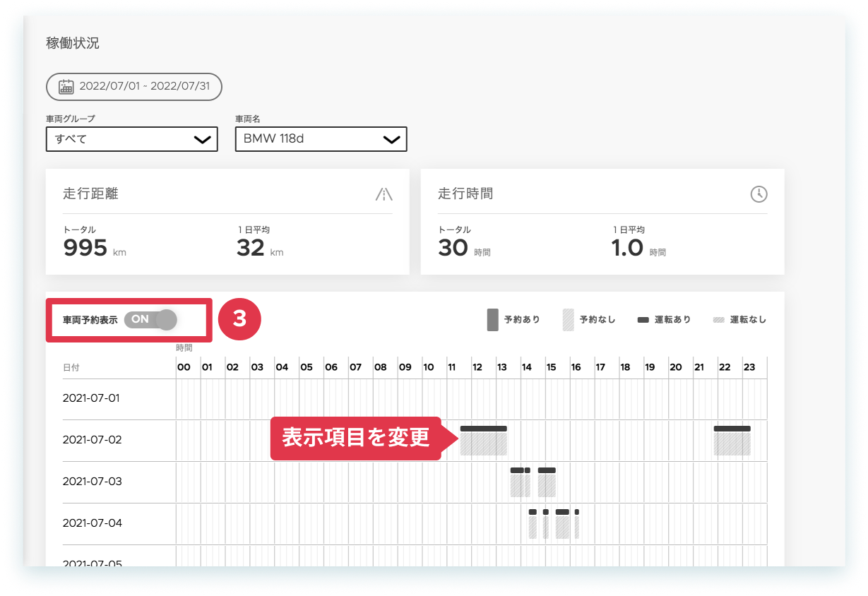868x596 pixels.
Task: Click the 日付 column header
Action: coord(71,368)
